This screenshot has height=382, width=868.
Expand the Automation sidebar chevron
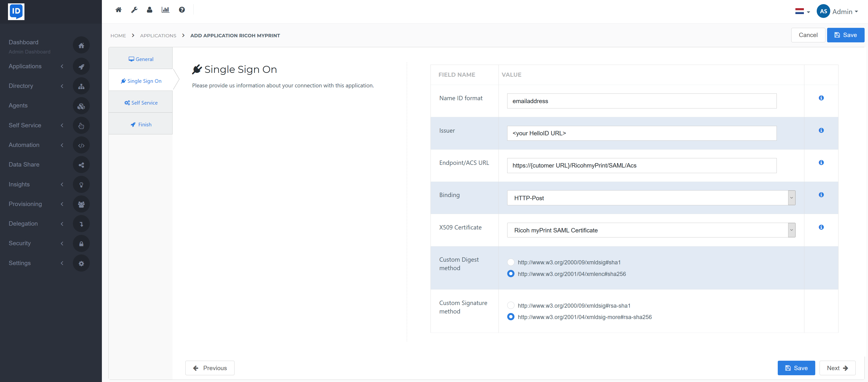point(62,145)
